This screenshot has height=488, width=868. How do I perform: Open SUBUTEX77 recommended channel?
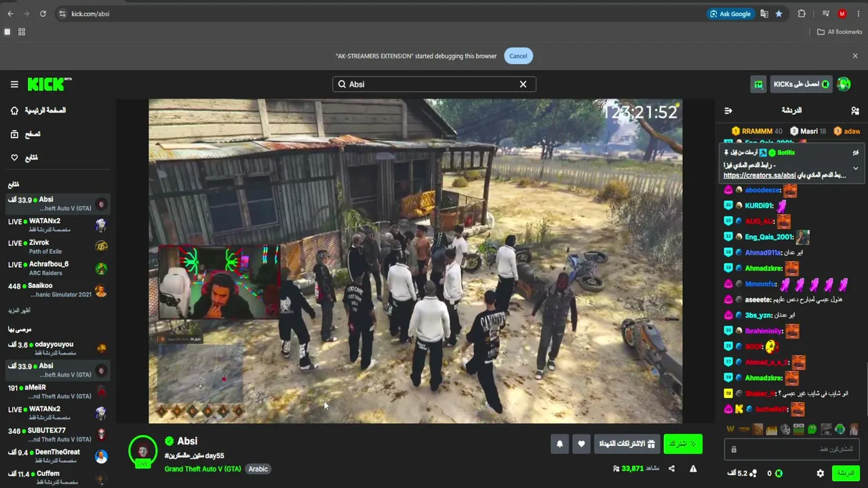pyautogui.click(x=58, y=434)
